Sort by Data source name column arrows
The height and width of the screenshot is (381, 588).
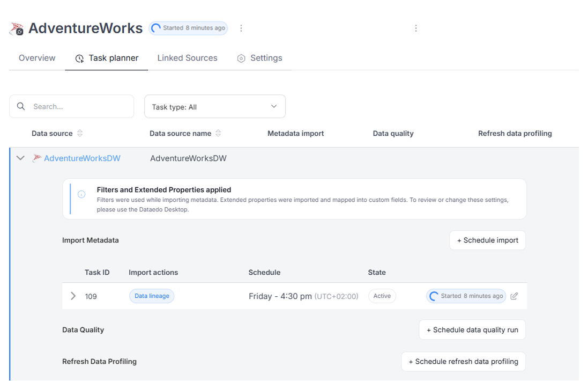[x=218, y=133]
